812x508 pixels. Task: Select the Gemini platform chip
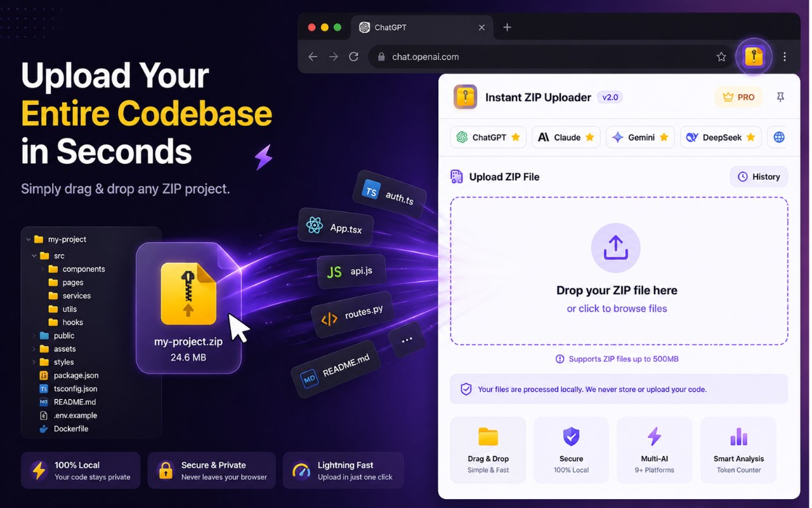coord(641,137)
